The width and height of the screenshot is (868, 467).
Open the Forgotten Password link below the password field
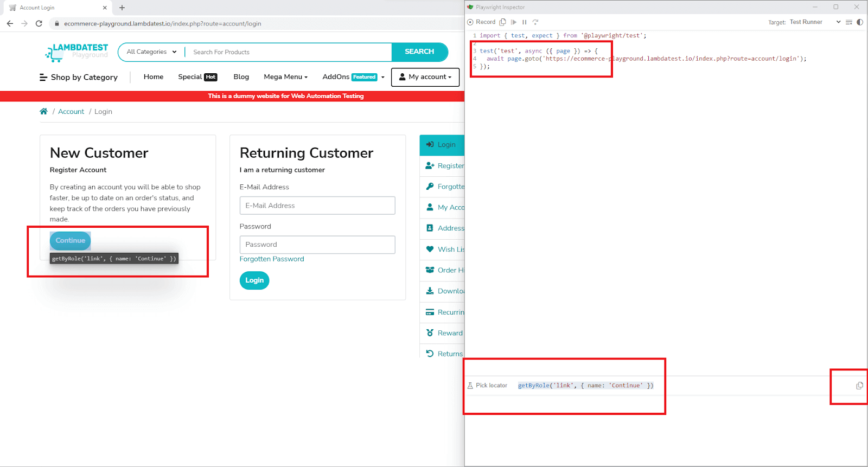(272, 259)
